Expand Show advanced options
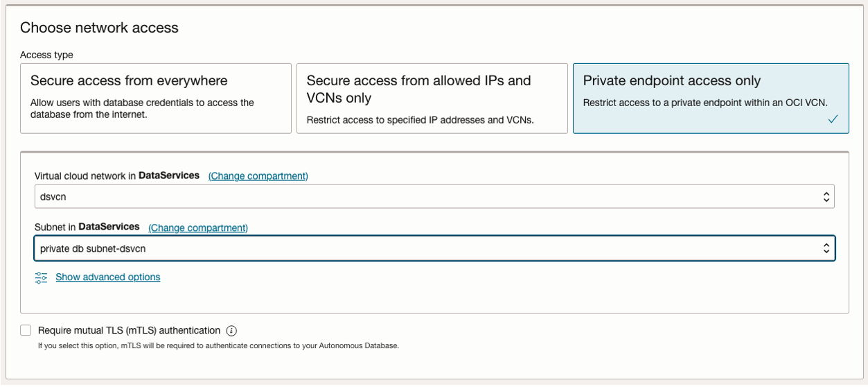This screenshot has width=868, height=387. click(x=108, y=277)
